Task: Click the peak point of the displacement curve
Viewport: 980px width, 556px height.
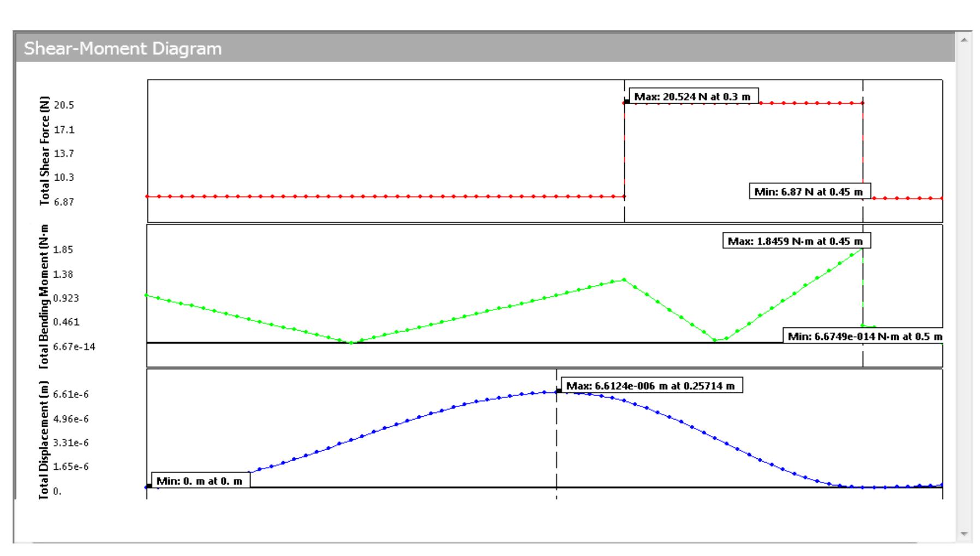Action: pyautogui.click(x=560, y=391)
